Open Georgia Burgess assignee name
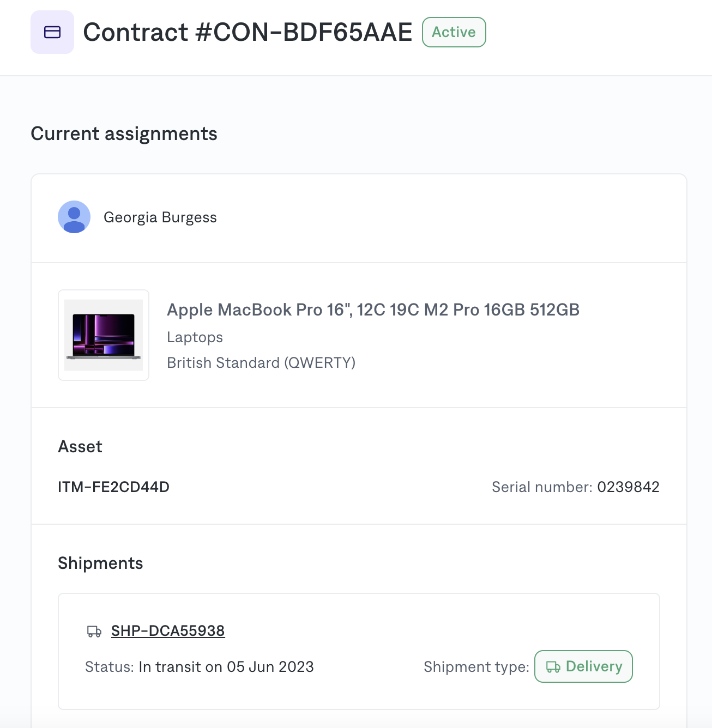Screen dimensions: 712x728 [x=160, y=217]
